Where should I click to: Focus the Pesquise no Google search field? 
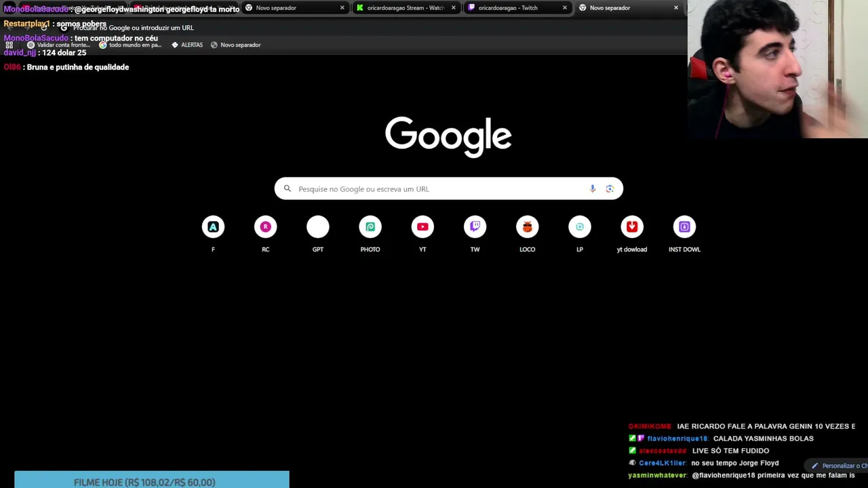tap(448, 189)
